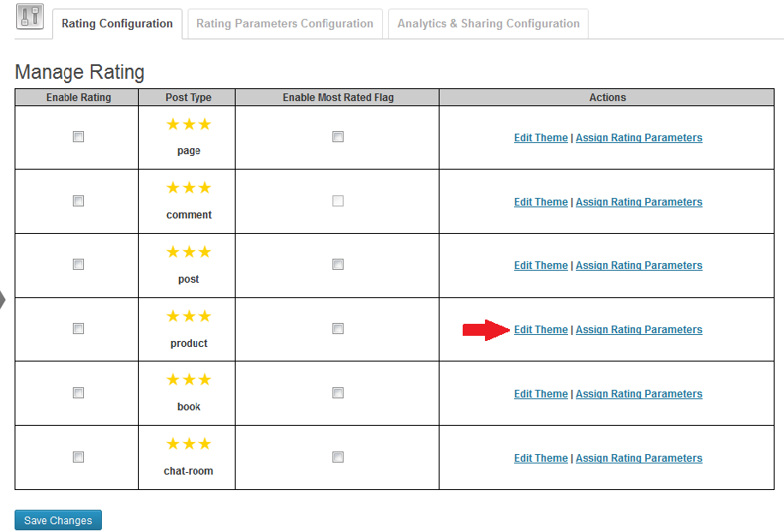Click the Manage Rating heading
784x532 pixels.
pos(80,72)
